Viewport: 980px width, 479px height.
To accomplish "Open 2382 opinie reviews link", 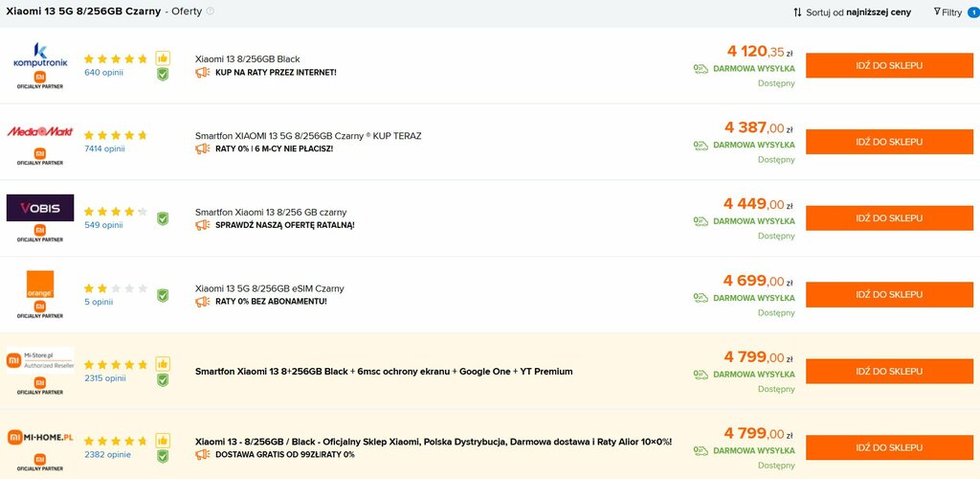I will [x=107, y=455].
